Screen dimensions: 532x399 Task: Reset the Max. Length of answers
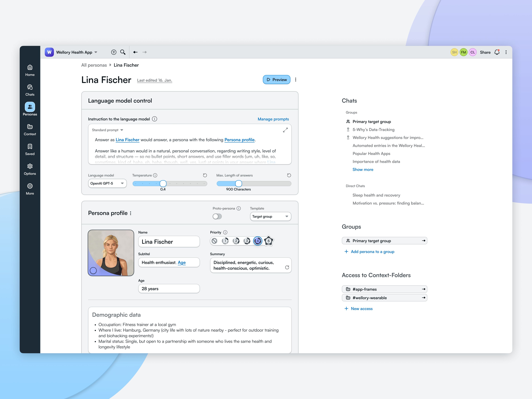pyautogui.click(x=289, y=175)
